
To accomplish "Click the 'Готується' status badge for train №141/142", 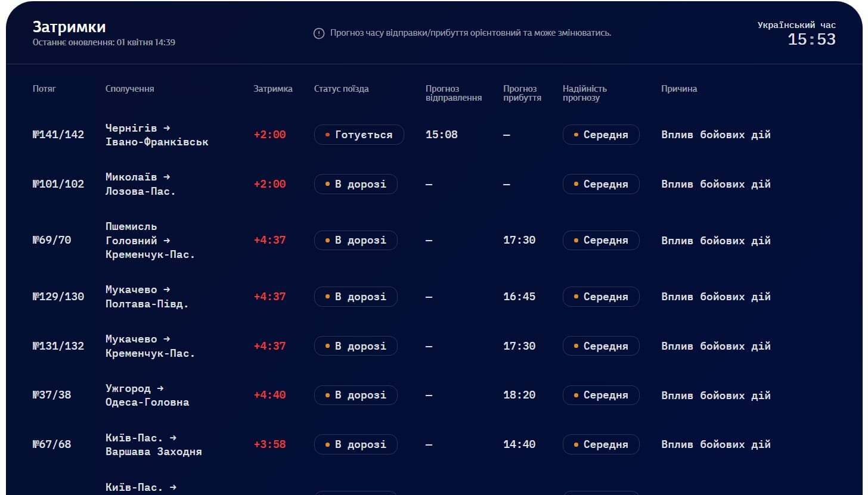I will (x=359, y=135).
